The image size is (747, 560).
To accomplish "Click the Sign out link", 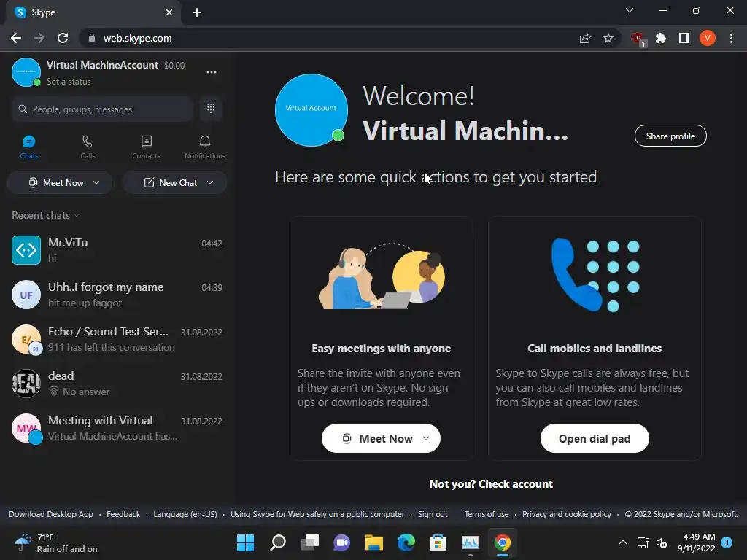I will [433, 514].
